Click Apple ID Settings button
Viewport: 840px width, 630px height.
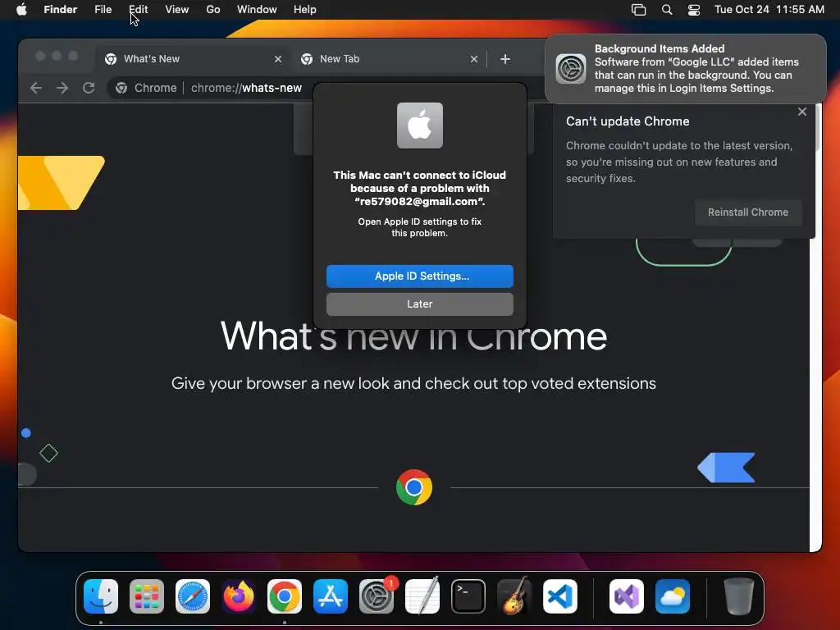tap(419, 276)
